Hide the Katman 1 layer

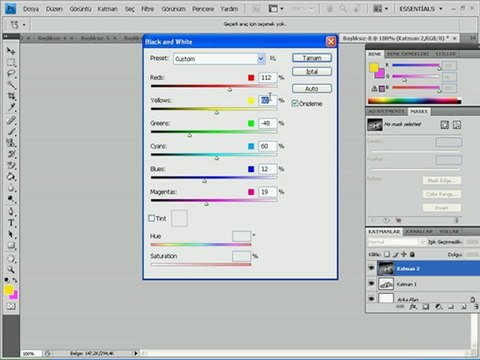point(371,284)
